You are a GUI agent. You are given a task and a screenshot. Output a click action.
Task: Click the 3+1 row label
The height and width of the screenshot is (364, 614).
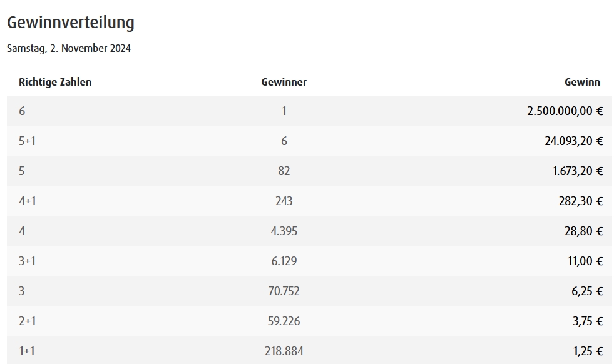click(27, 261)
